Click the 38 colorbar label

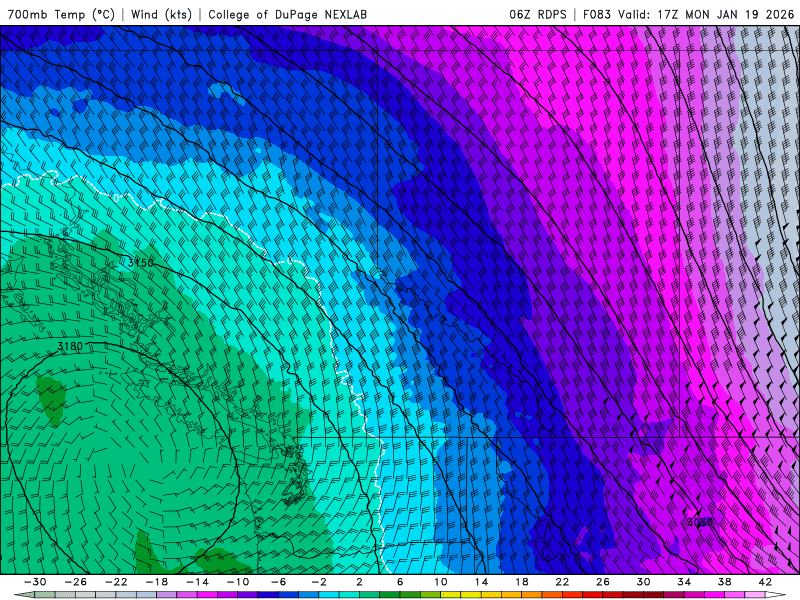click(x=724, y=582)
